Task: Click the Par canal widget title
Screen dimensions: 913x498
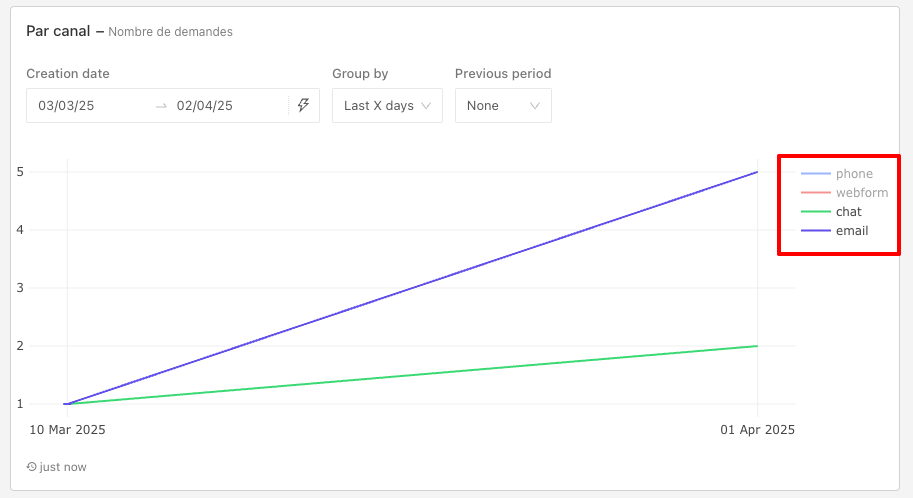Action: tap(59, 31)
